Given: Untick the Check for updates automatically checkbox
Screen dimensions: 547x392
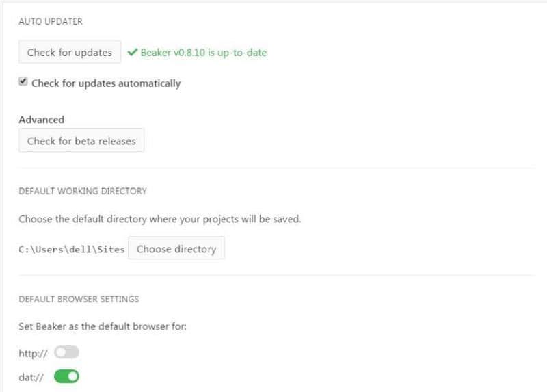Looking at the screenshot, I should 23,82.
